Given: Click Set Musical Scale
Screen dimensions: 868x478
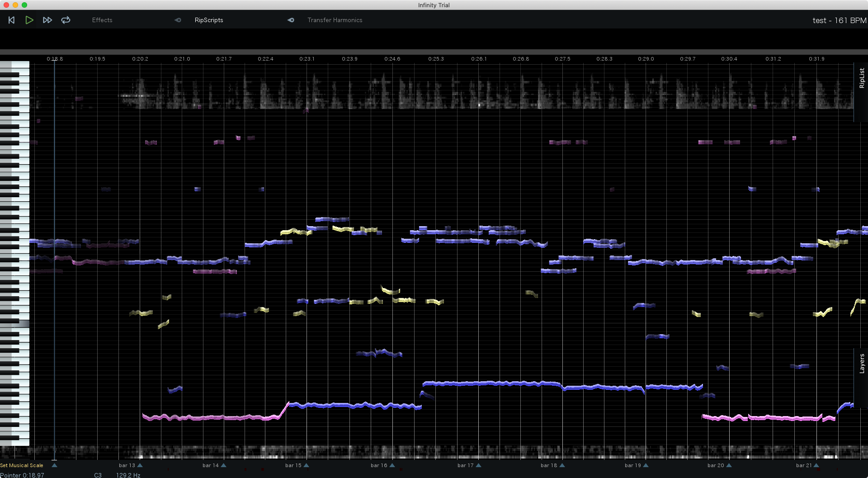Looking at the screenshot, I should [x=22, y=465].
